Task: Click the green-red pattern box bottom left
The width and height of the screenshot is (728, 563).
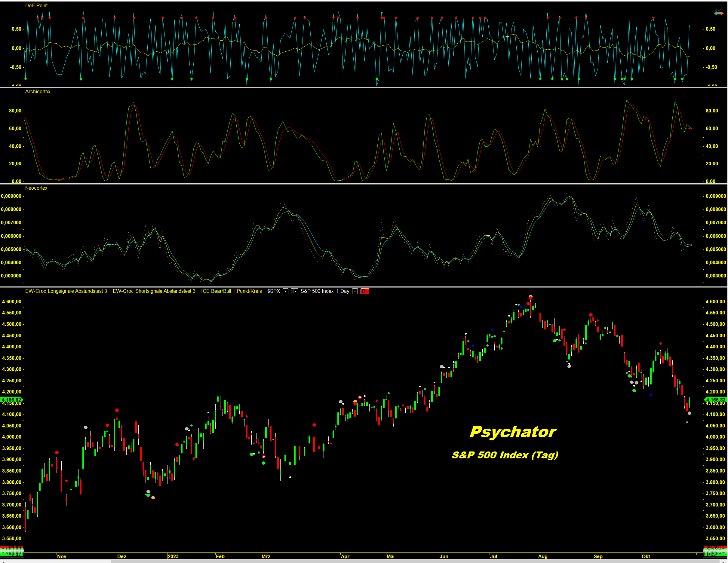Action: (12, 551)
